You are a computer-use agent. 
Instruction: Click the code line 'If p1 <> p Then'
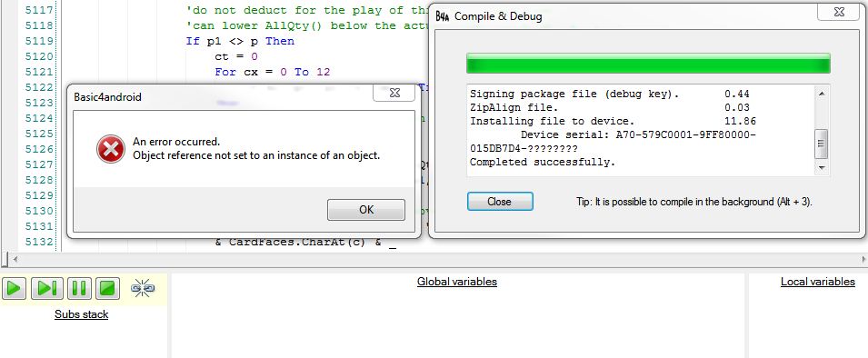240,41
